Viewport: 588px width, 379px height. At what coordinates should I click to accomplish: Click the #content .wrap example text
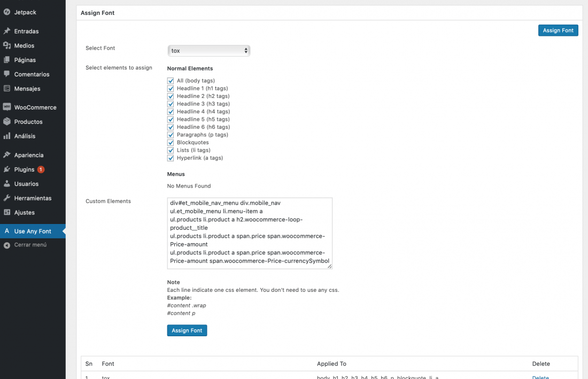(x=187, y=305)
